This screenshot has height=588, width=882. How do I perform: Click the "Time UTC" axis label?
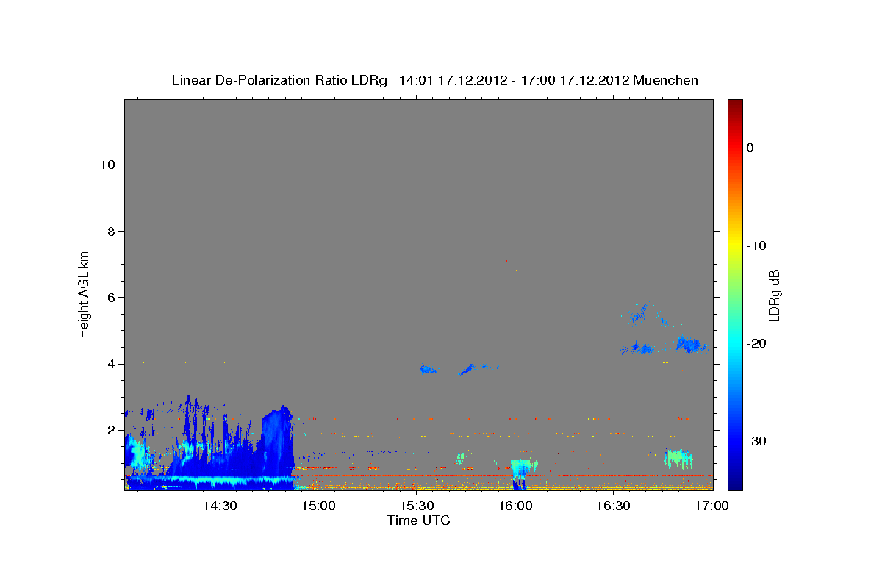click(x=418, y=520)
